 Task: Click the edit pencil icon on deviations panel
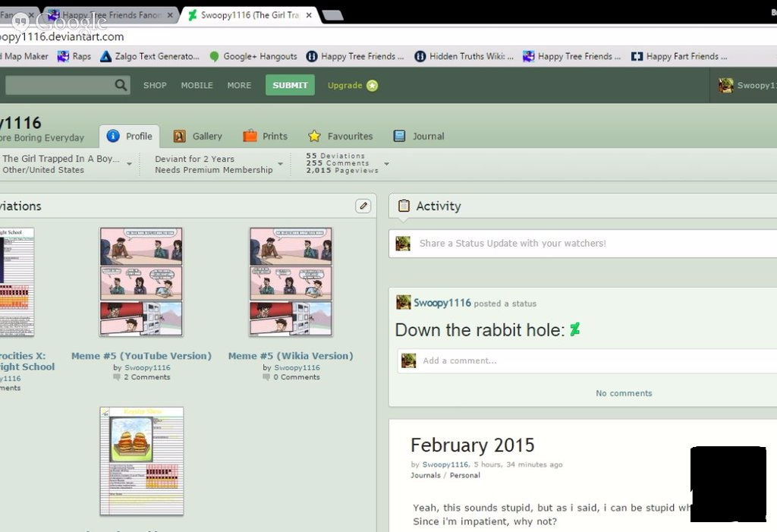[x=363, y=206]
